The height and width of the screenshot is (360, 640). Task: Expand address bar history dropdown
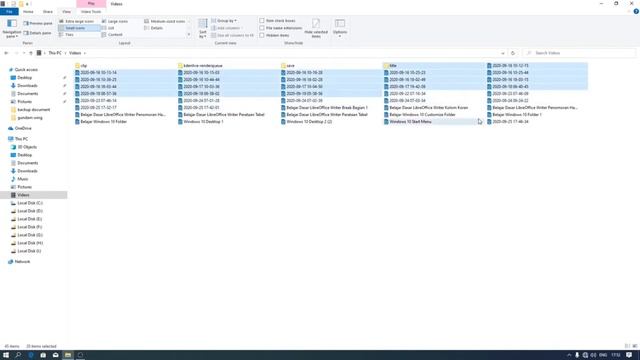503,53
